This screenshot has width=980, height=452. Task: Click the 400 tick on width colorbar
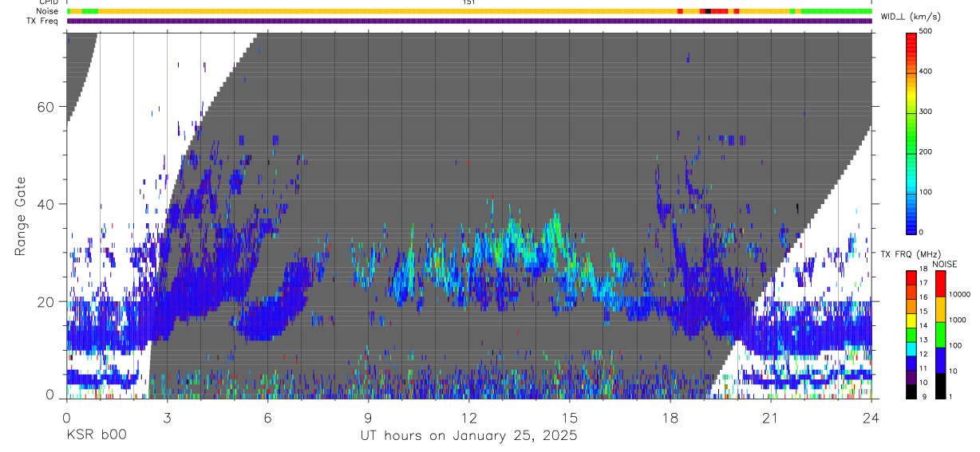(926, 72)
